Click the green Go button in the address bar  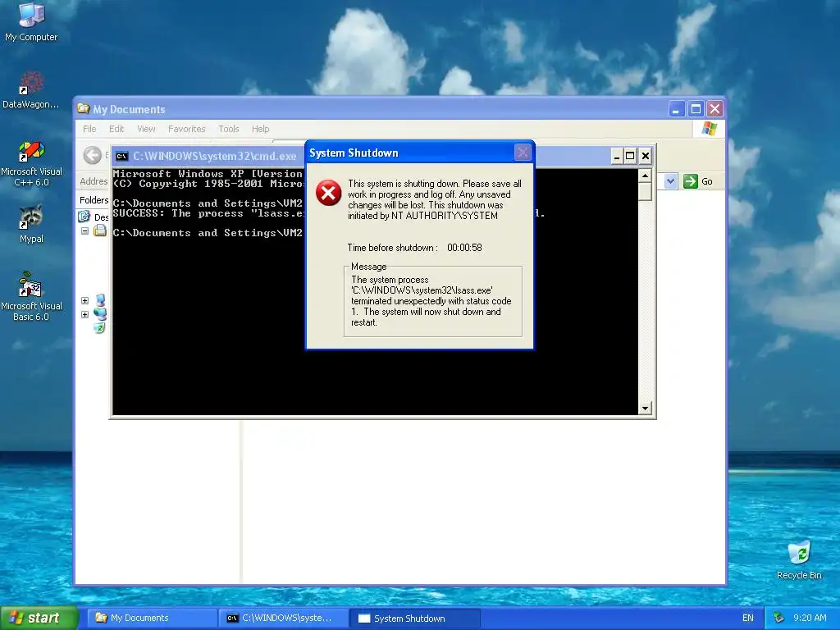698,181
